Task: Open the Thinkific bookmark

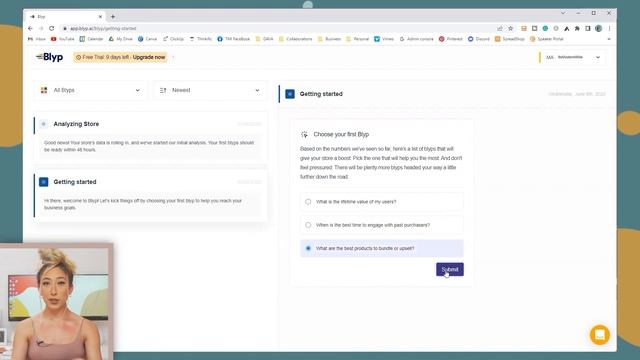Action: 200,39
